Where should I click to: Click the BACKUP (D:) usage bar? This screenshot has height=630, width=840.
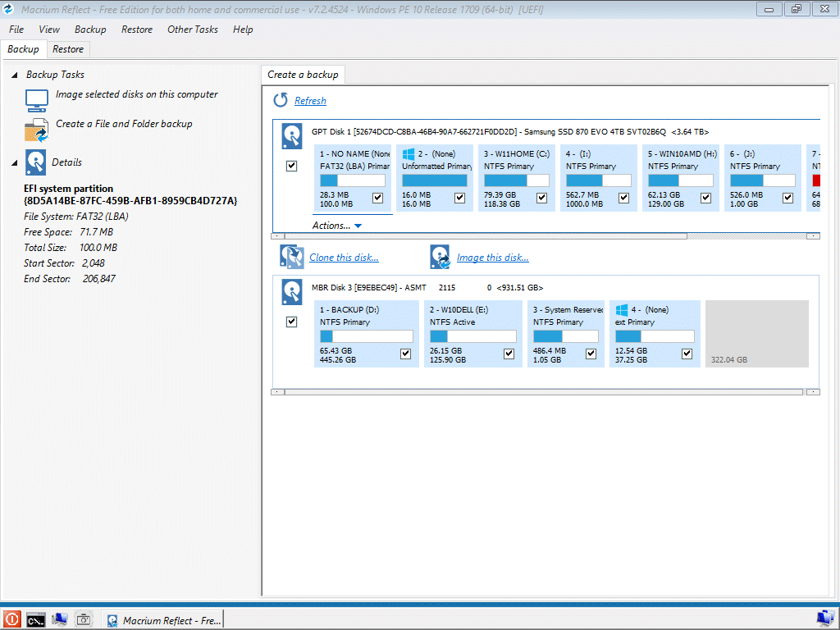pos(367,336)
